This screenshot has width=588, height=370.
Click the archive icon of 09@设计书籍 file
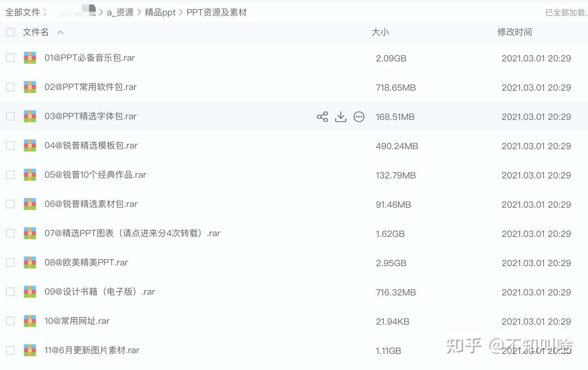point(30,292)
